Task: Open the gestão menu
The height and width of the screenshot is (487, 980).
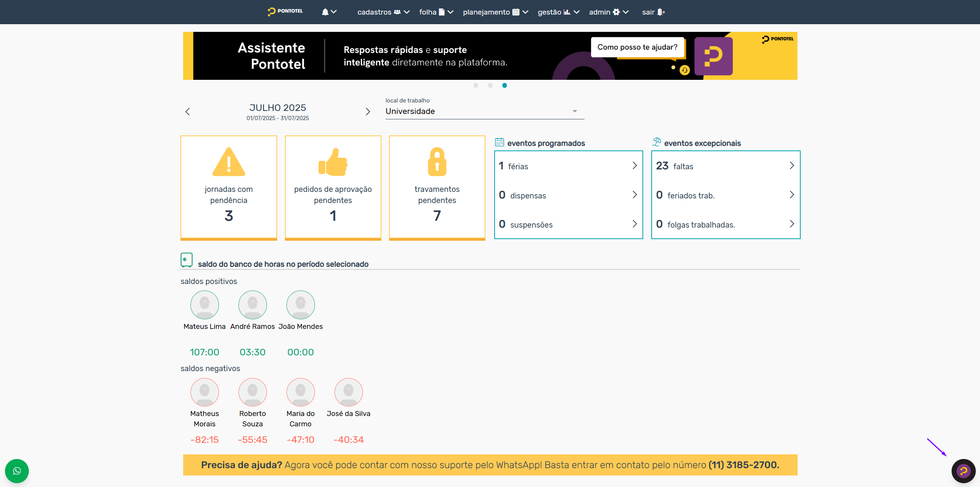Action: pos(558,12)
